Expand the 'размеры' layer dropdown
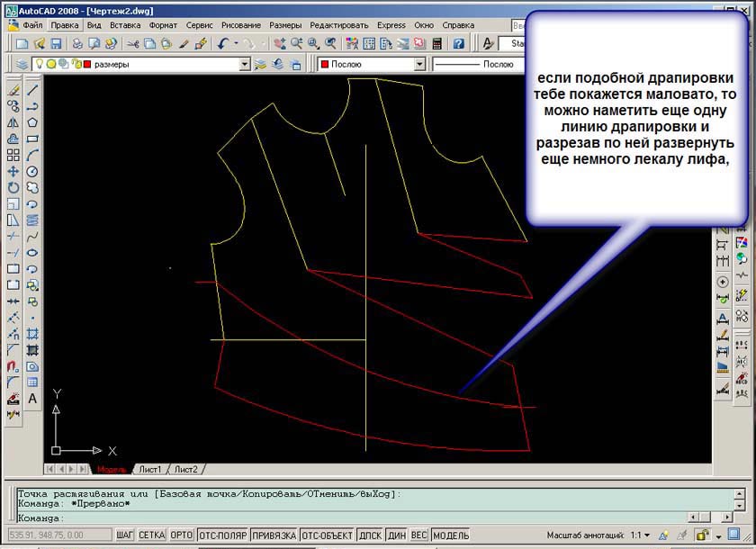 click(244, 65)
